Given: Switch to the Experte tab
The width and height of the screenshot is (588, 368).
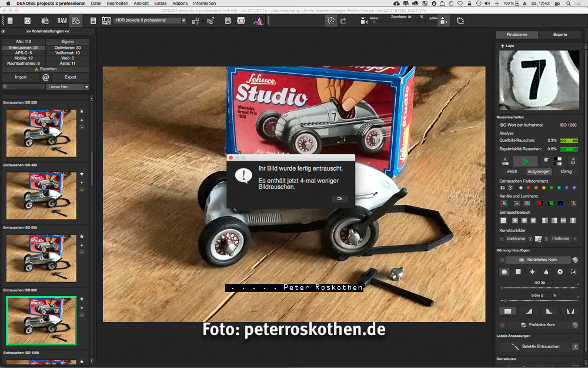Looking at the screenshot, I should tap(560, 35).
